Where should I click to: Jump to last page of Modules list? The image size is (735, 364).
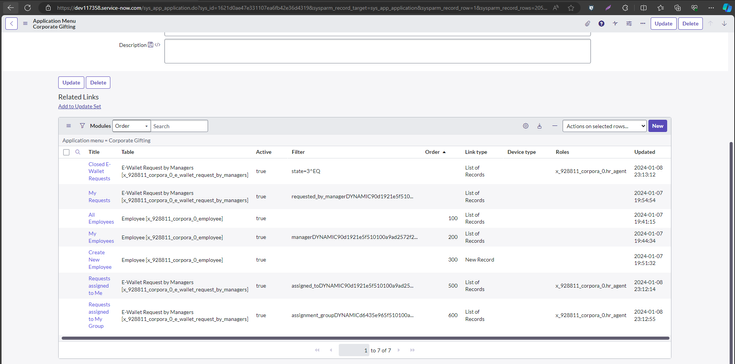coord(412,350)
